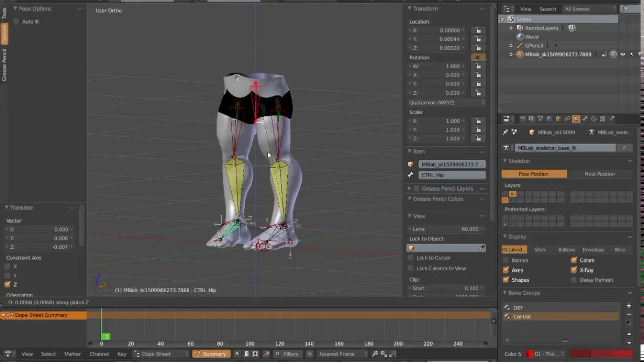
Task: Collapse the Skeleton panel
Action: [505, 161]
